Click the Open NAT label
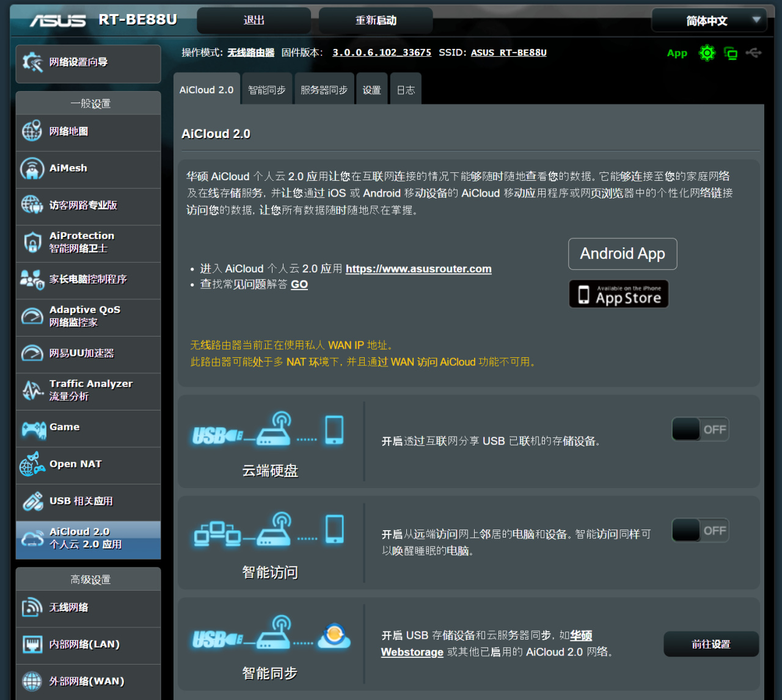The image size is (782, 700). 76,464
